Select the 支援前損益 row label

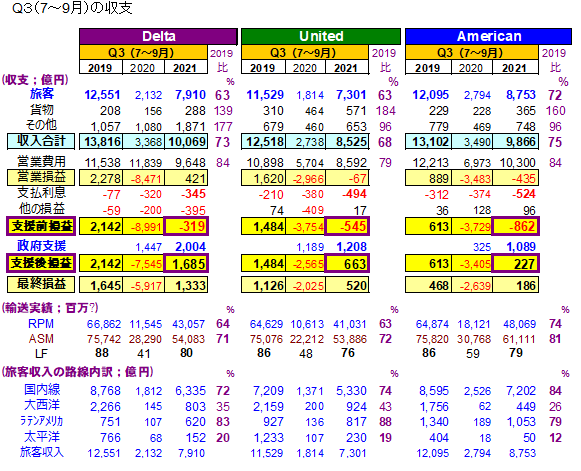point(41,226)
